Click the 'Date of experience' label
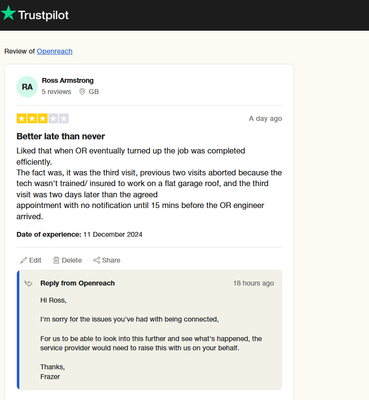This screenshot has width=369, height=400. click(49, 235)
